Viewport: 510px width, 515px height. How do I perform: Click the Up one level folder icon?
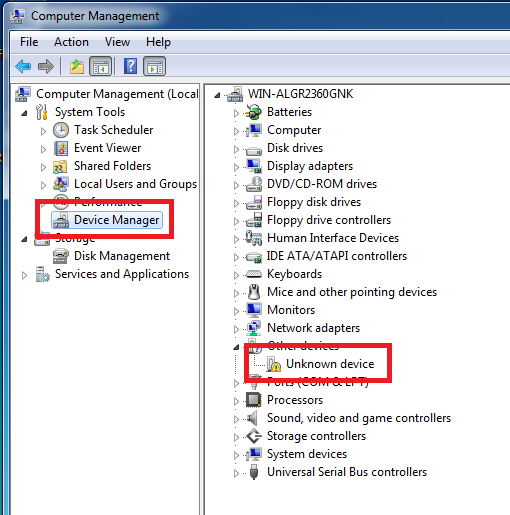point(77,66)
